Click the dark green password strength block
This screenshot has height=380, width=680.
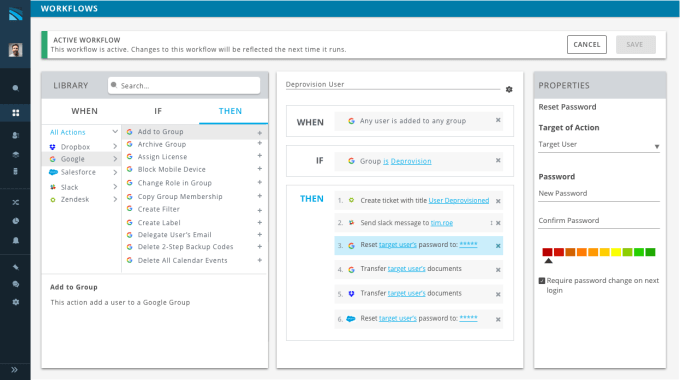650,252
